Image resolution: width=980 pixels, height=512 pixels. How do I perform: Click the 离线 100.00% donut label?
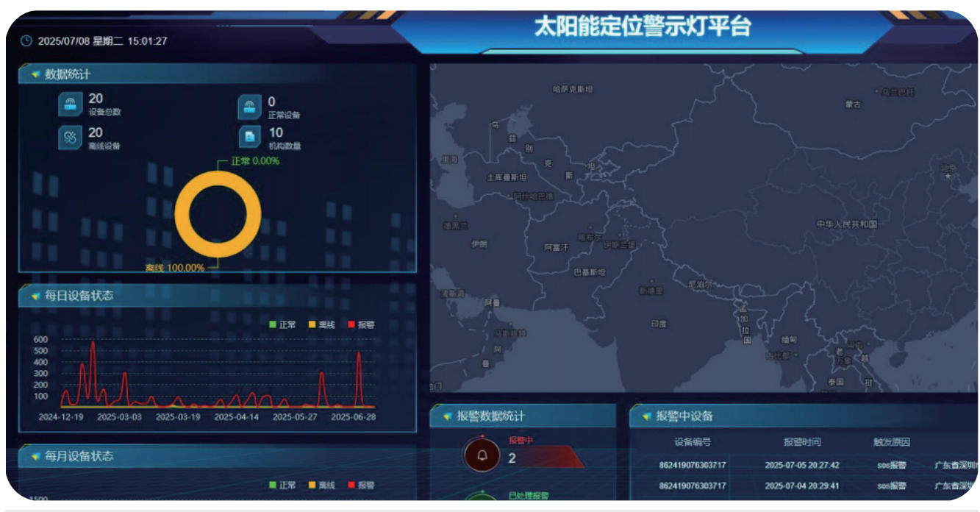click(175, 268)
